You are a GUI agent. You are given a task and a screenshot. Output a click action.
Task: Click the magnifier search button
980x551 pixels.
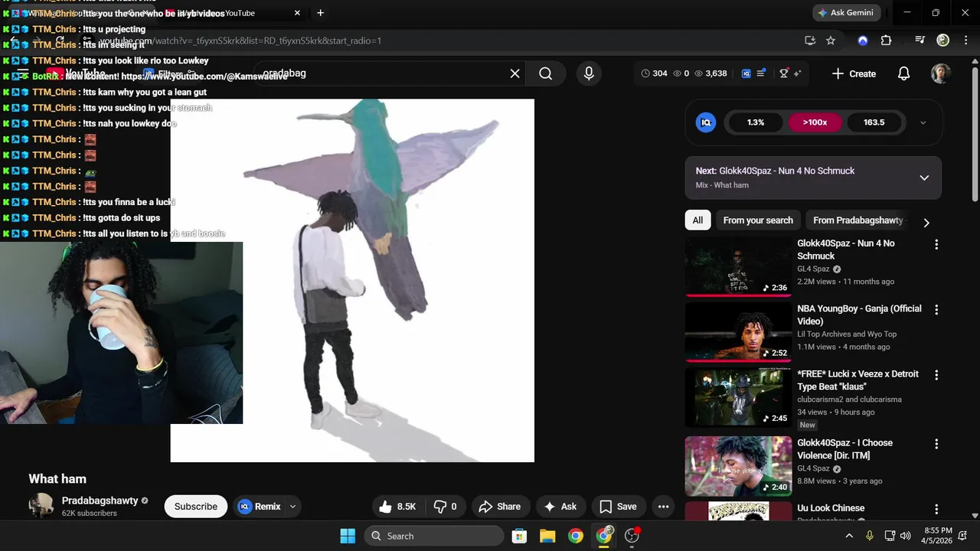pyautogui.click(x=545, y=73)
